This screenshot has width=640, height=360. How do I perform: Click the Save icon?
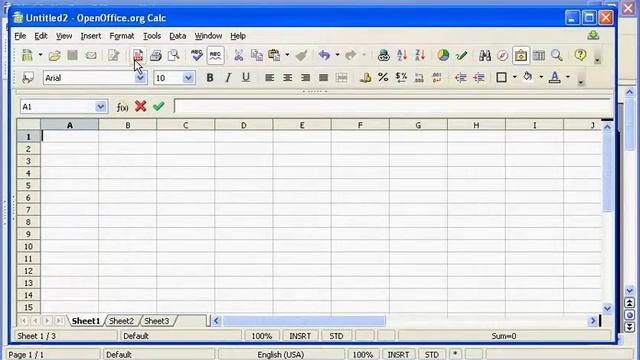coord(73,55)
